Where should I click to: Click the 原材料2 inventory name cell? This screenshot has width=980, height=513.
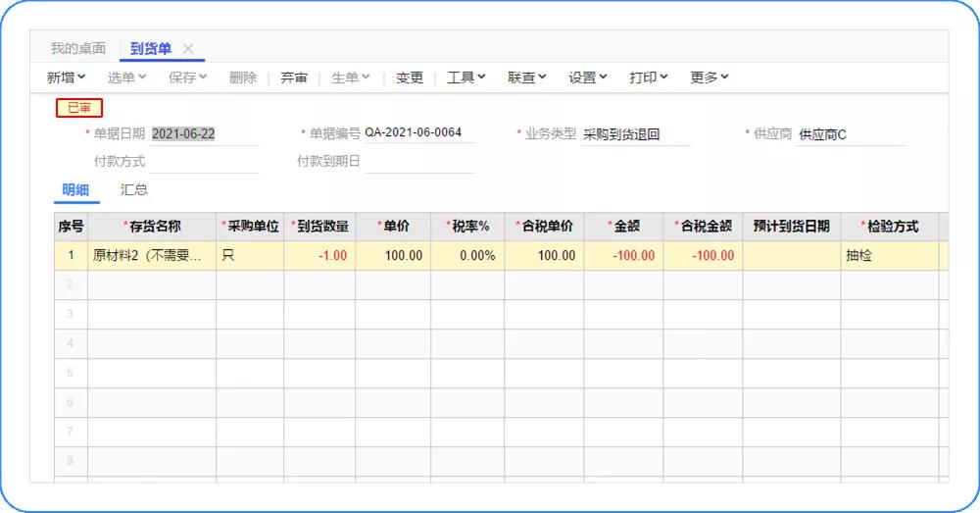click(152, 255)
